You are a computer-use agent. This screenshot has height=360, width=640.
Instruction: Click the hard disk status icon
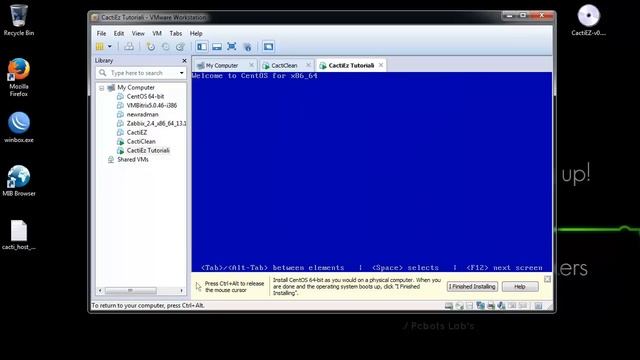[x=449, y=306]
